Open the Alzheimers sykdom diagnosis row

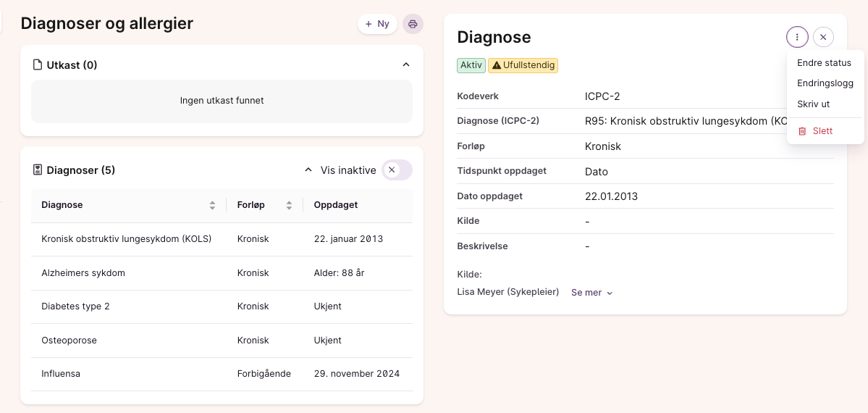coord(83,273)
